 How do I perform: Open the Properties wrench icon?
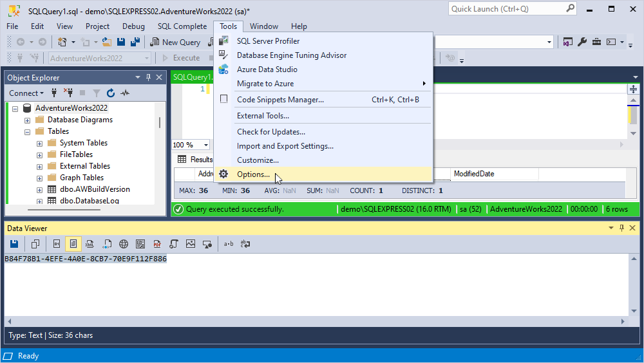(582, 42)
